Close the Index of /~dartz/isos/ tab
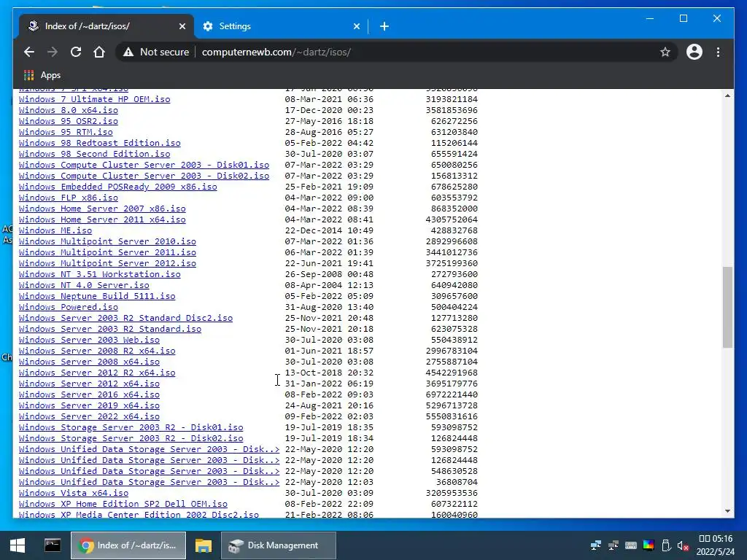 [182, 26]
